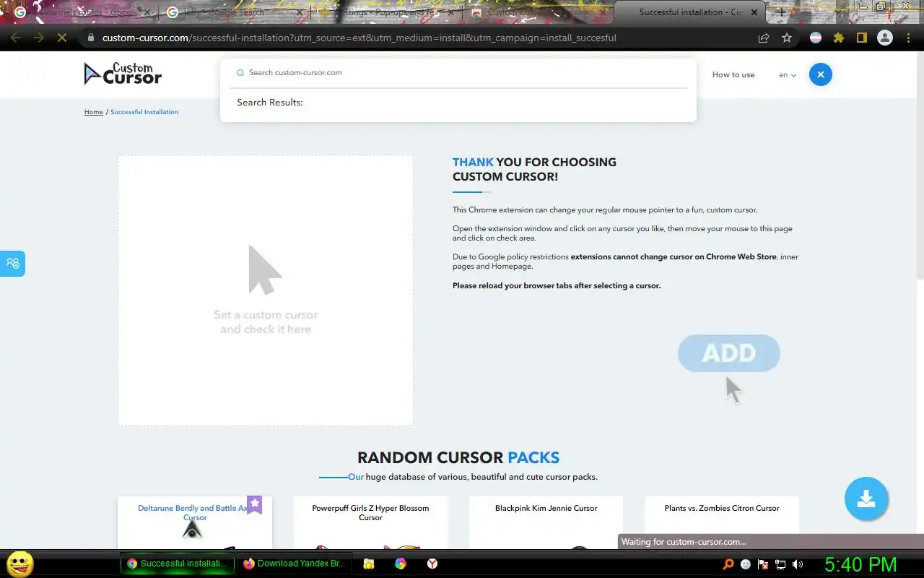924x578 pixels.
Task: Click the padlock site info icon
Action: click(x=90, y=38)
